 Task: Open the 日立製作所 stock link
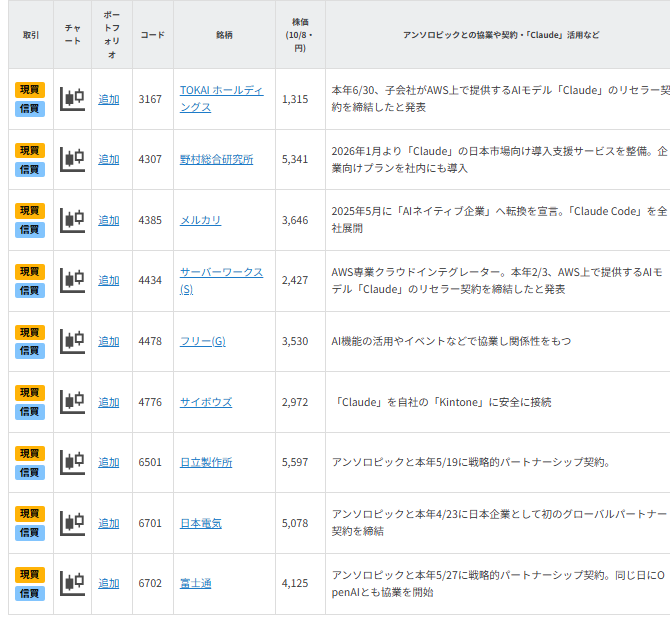[x=206, y=462]
